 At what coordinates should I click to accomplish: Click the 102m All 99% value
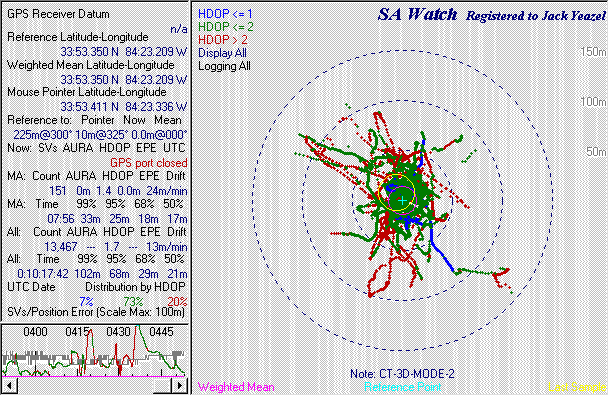click(x=87, y=274)
